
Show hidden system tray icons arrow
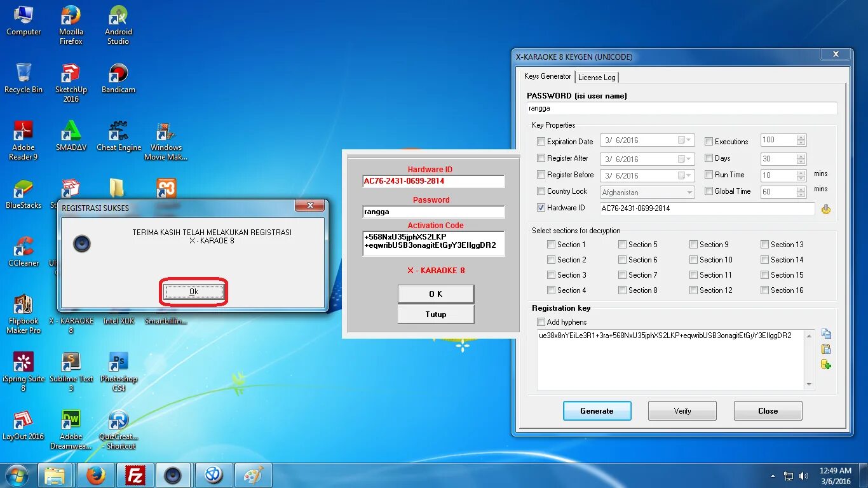click(773, 476)
